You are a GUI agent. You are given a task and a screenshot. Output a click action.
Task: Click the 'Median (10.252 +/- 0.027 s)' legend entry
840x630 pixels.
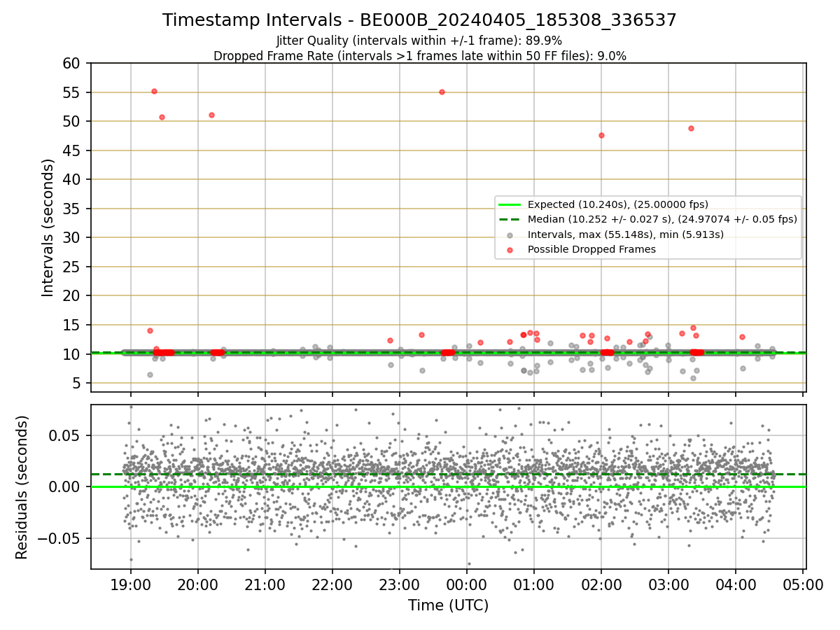[662, 219]
